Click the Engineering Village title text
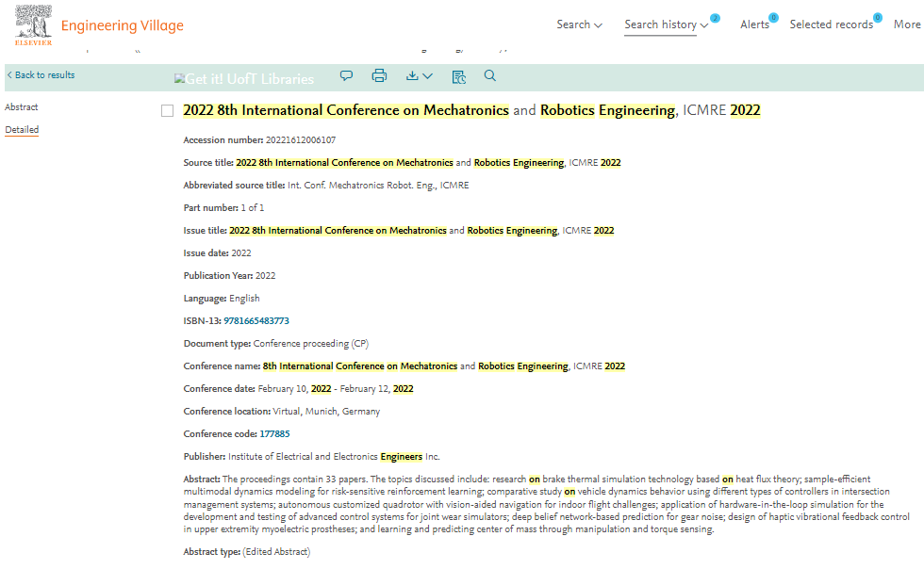Screen dimensions: 924x569 tap(122, 25)
